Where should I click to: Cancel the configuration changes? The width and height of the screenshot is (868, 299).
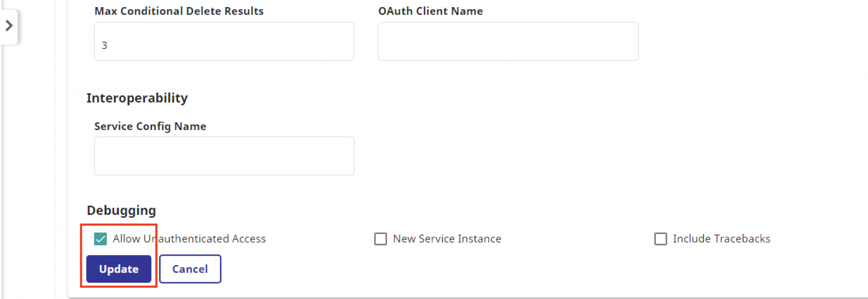190,269
